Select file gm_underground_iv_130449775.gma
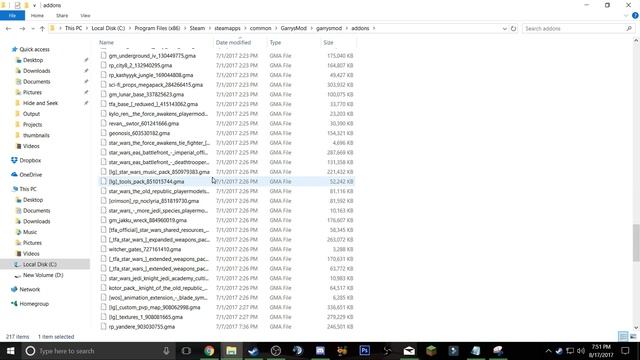This screenshot has width=640, height=360. tap(152, 56)
